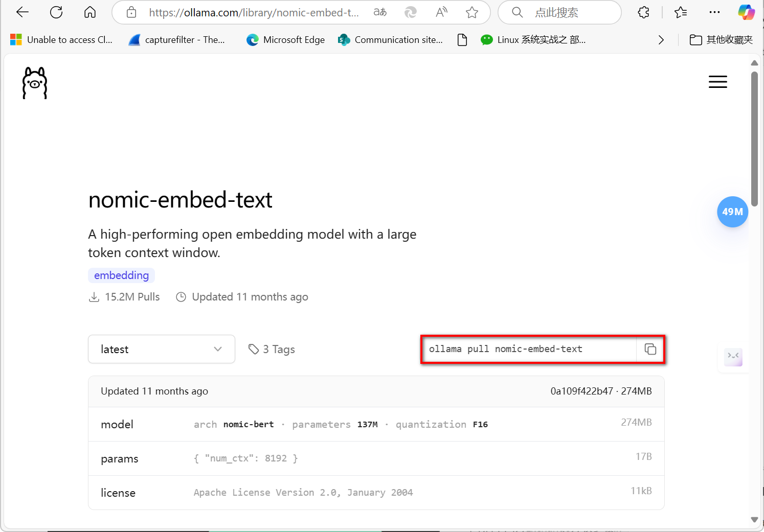Click the page scrollbar up arrow
This screenshot has width=764, height=532.
754,63
